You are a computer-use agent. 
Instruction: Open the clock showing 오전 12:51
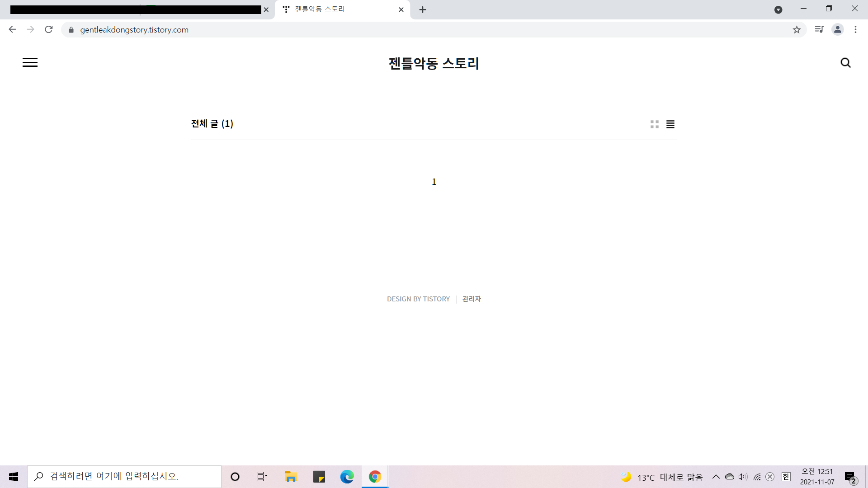coord(817,477)
